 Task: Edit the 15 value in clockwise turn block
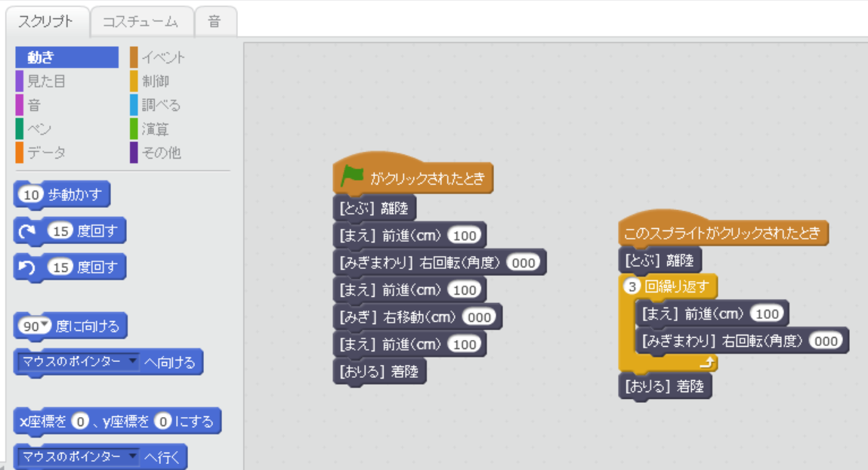point(60,231)
